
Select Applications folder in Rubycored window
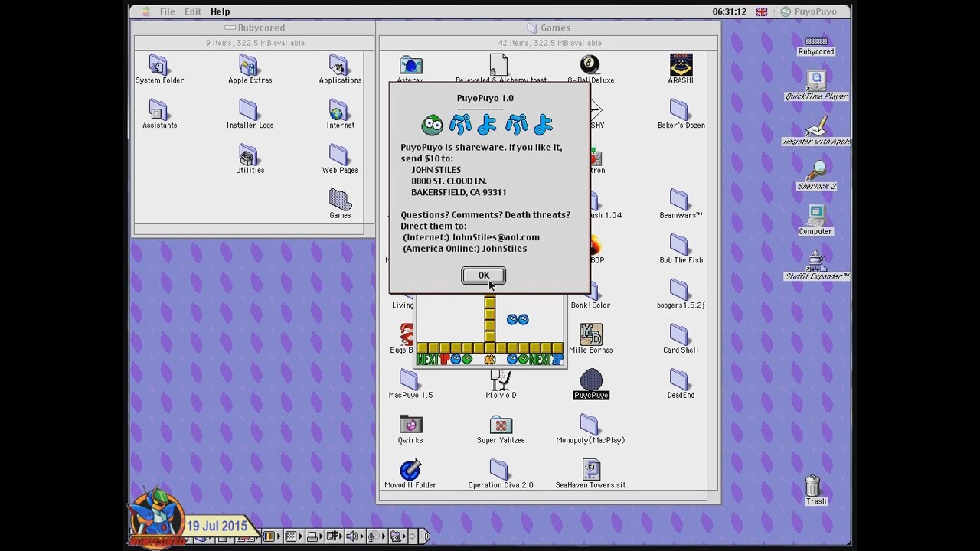pos(340,70)
